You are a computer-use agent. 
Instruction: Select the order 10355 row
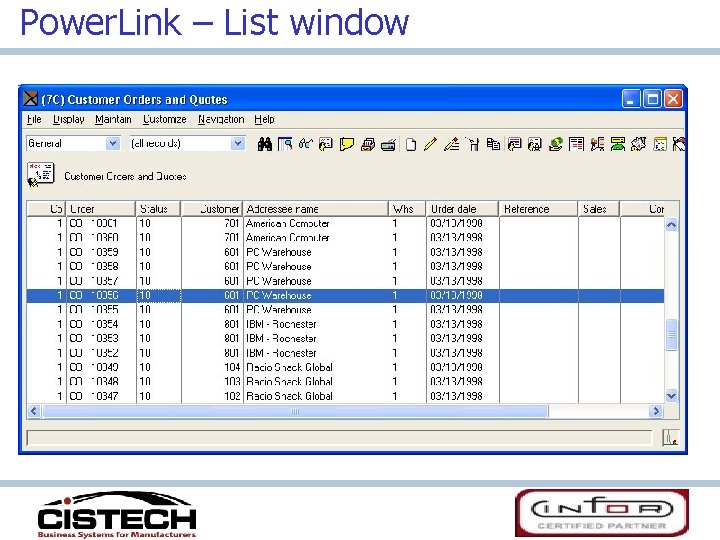(x=345, y=309)
